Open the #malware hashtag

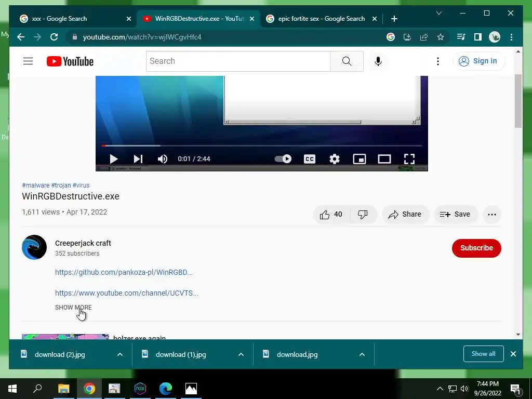tap(36, 185)
